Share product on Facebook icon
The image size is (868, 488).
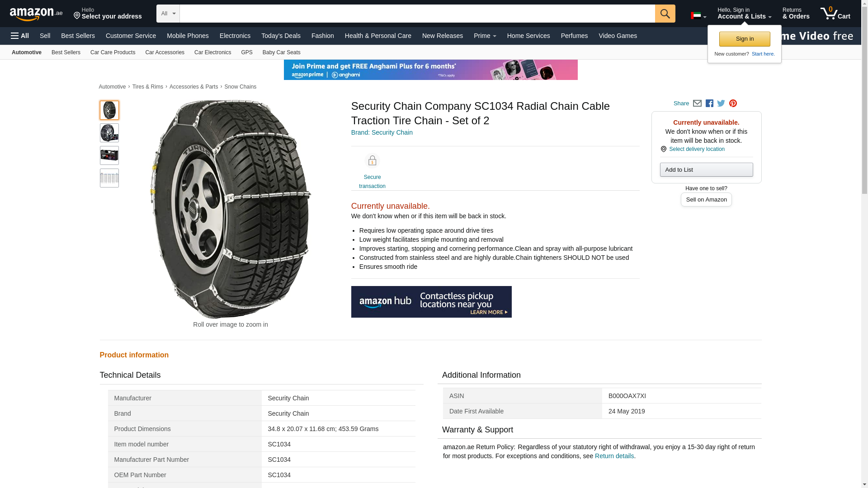(709, 103)
